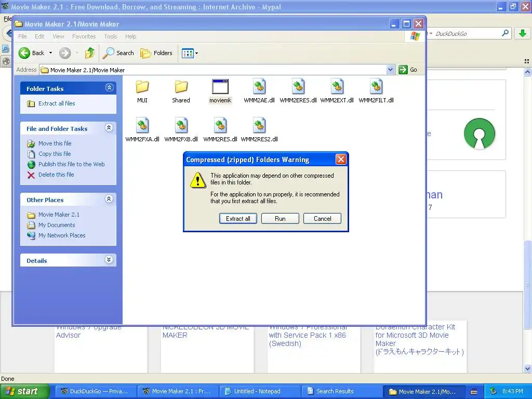This screenshot has width=532, height=399.
Task: Click the gray Forward arrow icon
Action: click(65, 53)
